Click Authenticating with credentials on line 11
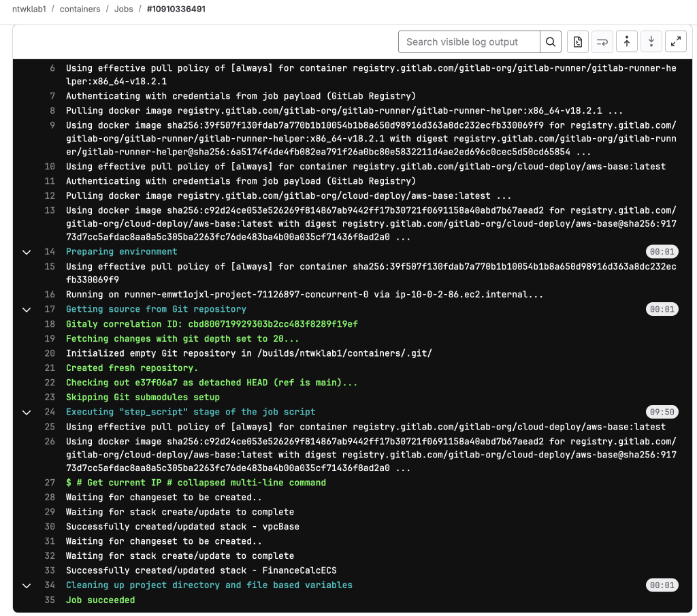697x616 pixels. coord(241,181)
